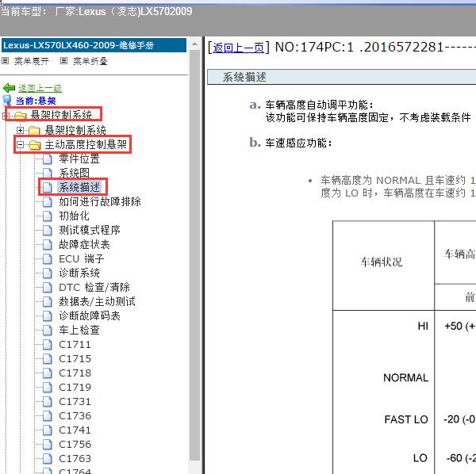
Task: Click open folder icon of 主动高度控制悬架
Action: 35,144
